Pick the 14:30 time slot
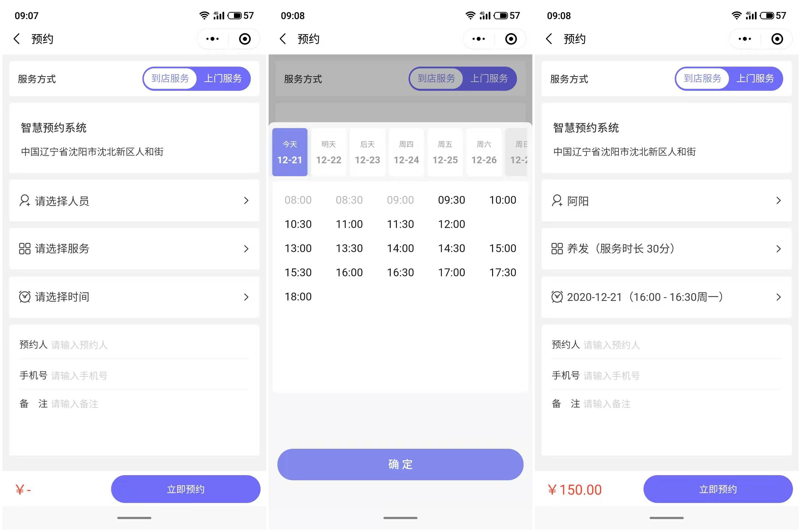 (452, 248)
